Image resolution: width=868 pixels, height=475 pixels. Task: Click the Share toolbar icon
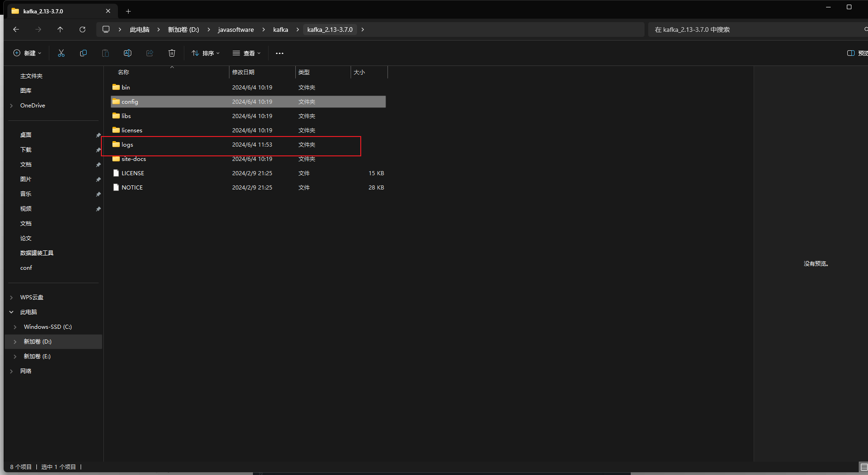[150, 53]
